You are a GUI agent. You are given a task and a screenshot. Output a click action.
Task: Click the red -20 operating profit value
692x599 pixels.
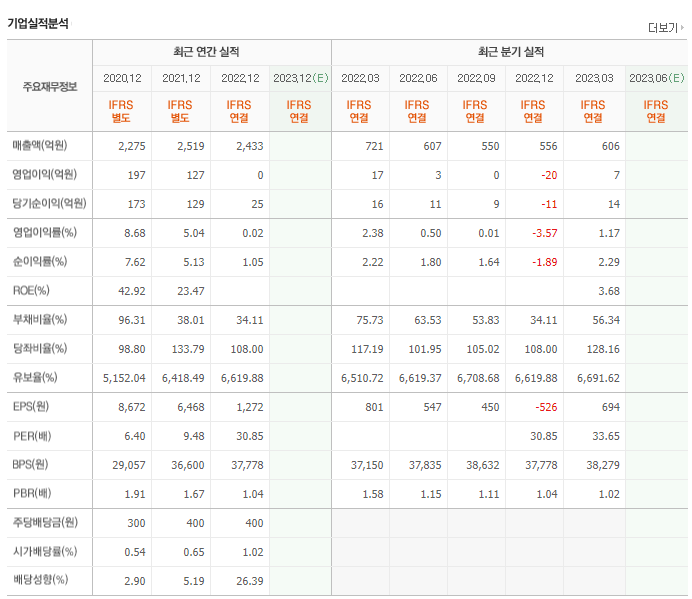[549, 175]
